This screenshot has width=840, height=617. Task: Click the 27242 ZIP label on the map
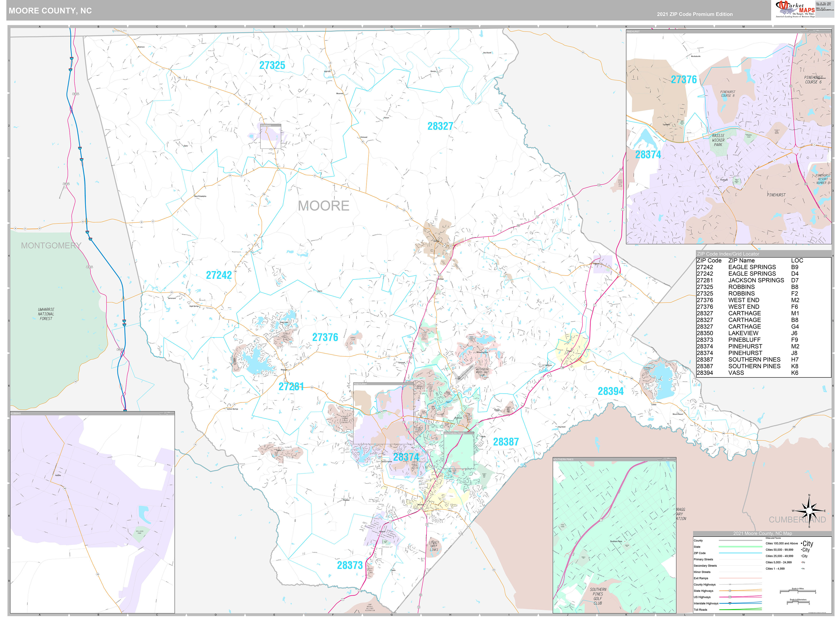tap(219, 275)
